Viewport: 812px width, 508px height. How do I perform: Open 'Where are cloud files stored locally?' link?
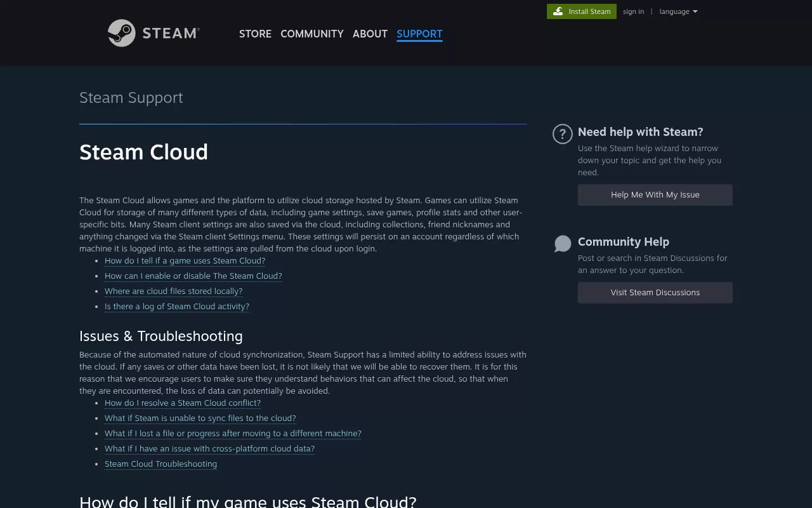pyautogui.click(x=173, y=291)
